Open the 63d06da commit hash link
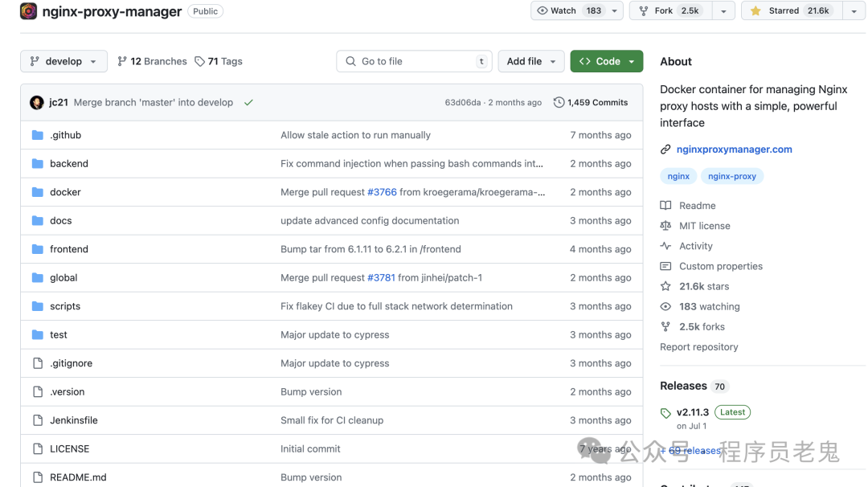 pos(463,102)
